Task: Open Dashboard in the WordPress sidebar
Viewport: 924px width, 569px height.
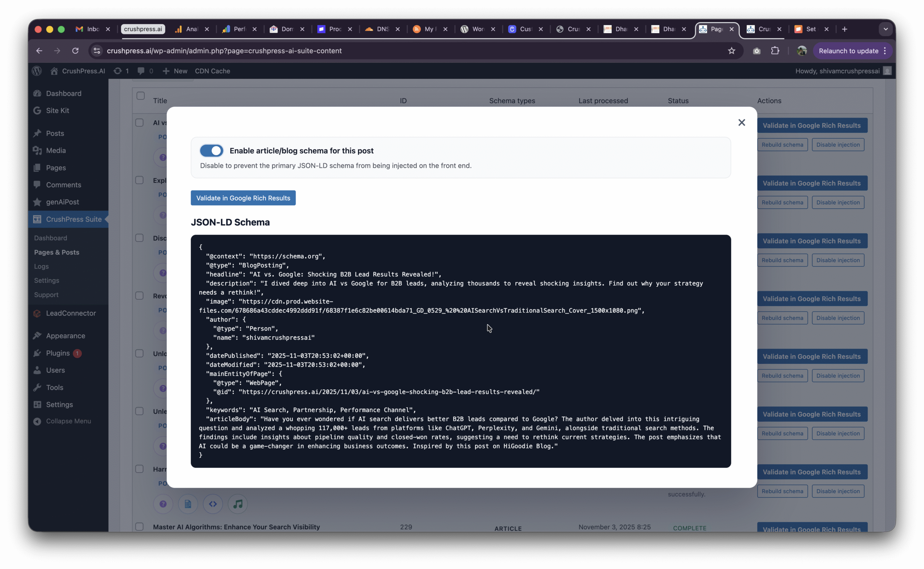Action: point(63,93)
